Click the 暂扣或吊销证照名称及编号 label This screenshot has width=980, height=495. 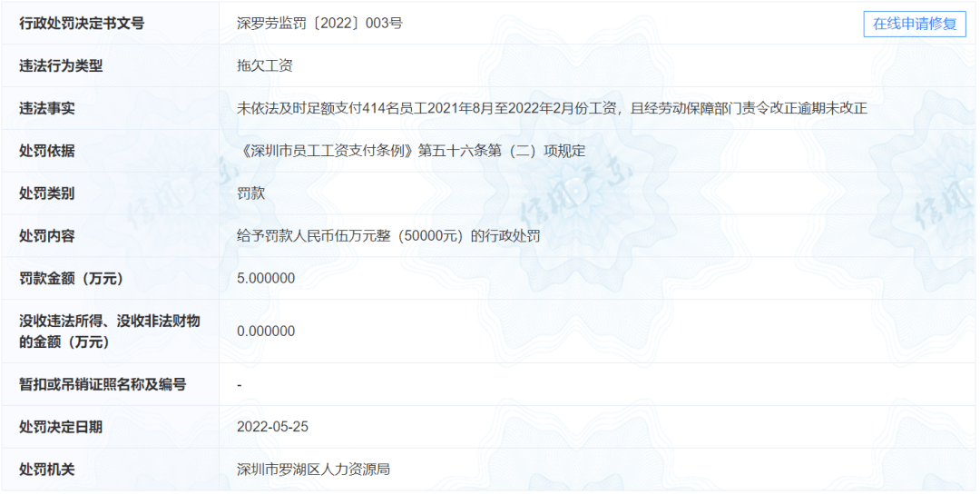click(103, 384)
